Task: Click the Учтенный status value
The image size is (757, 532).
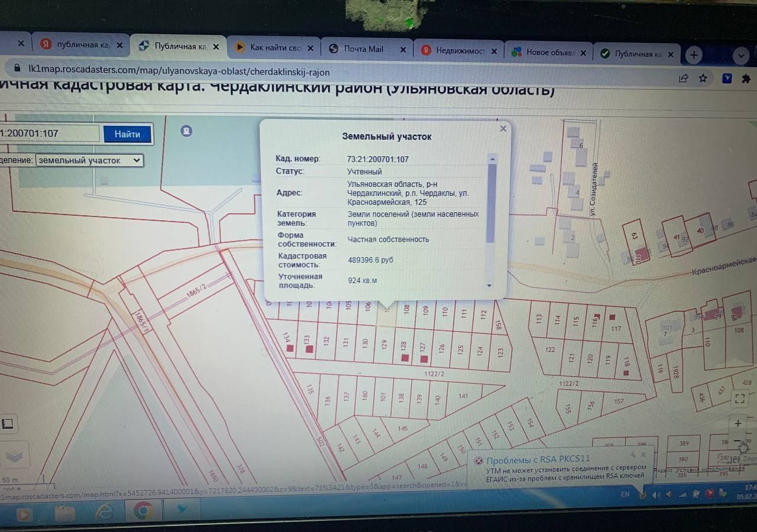Action: coord(364,171)
